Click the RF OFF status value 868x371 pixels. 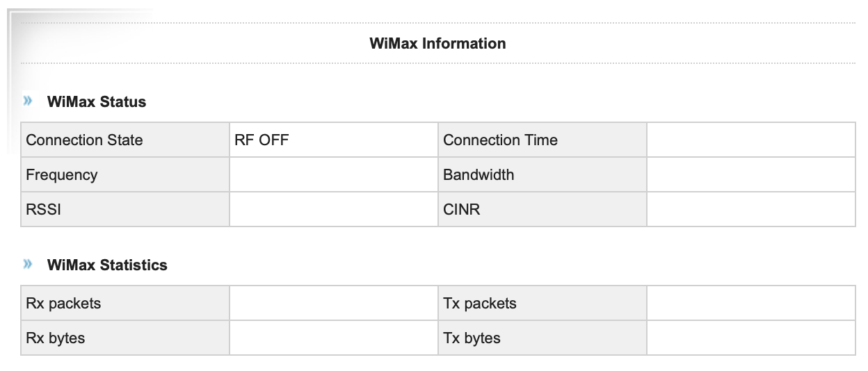coord(262,140)
